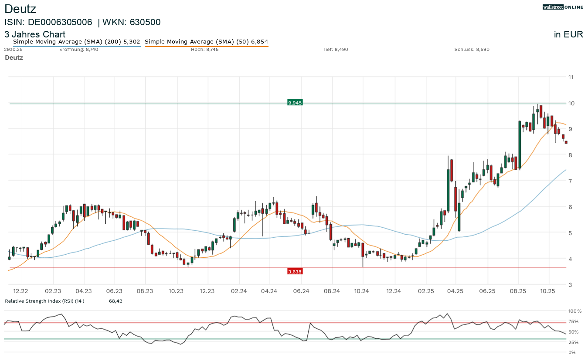Click the 12.22 date on the x-axis

[x=20, y=291]
